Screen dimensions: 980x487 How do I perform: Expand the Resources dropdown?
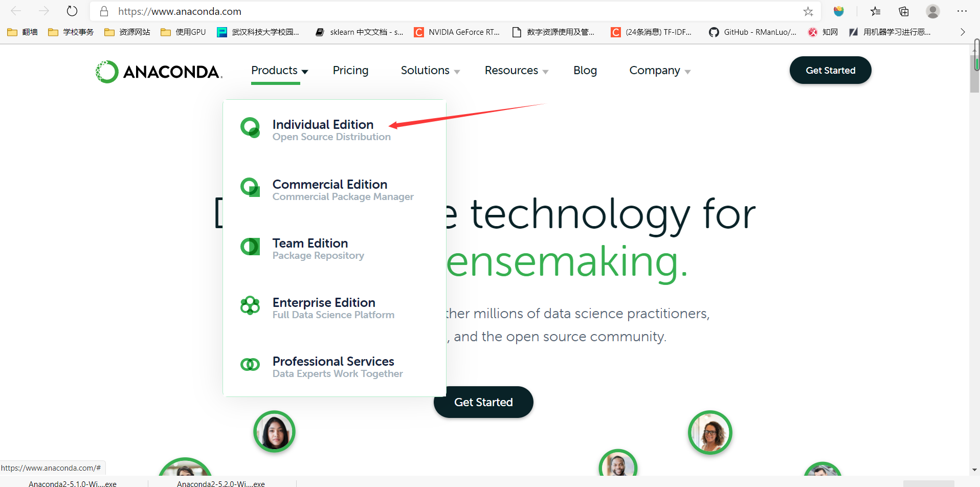pos(517,71)
